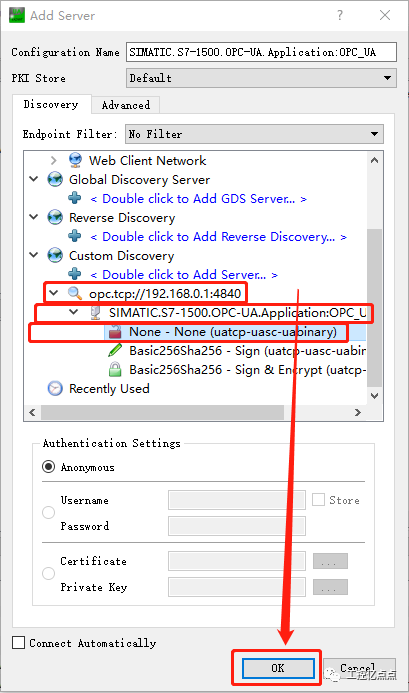Click the Password input field
Viewport: 409px width, 693px height.
[x=237, y=526]
